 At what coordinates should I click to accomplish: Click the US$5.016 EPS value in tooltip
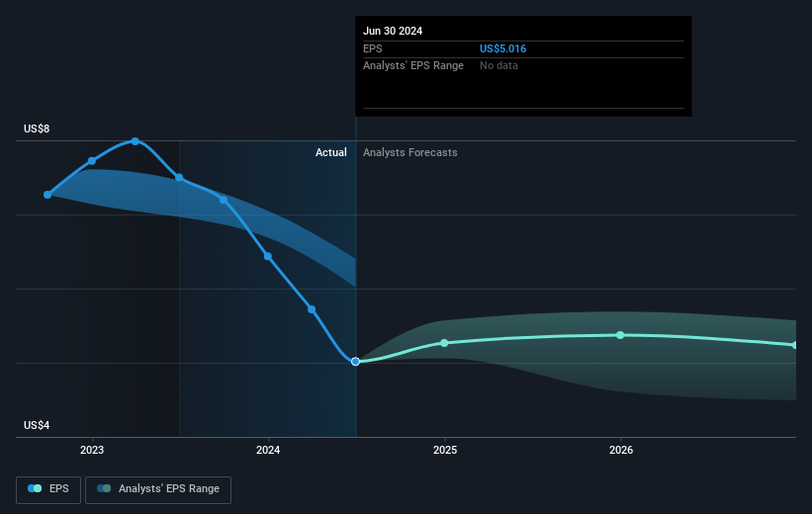[502, 48]
